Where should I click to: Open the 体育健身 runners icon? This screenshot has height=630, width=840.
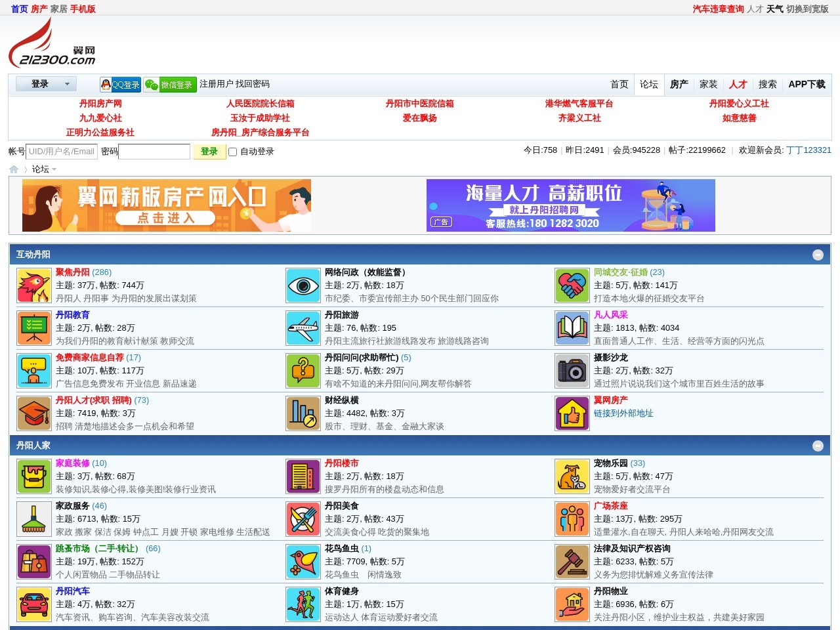click(x=303, y=604)
